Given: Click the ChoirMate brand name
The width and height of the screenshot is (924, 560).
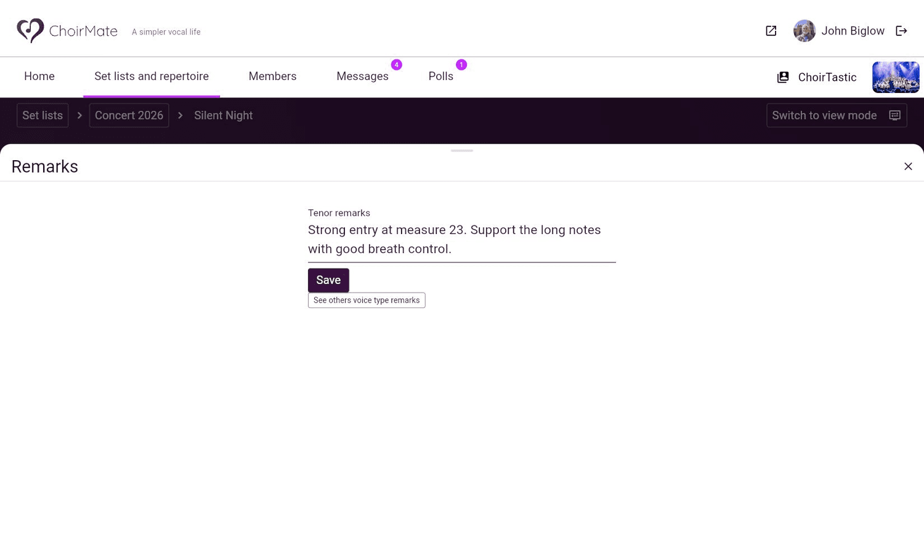Looking at the screenshot, I should (83, 31).
